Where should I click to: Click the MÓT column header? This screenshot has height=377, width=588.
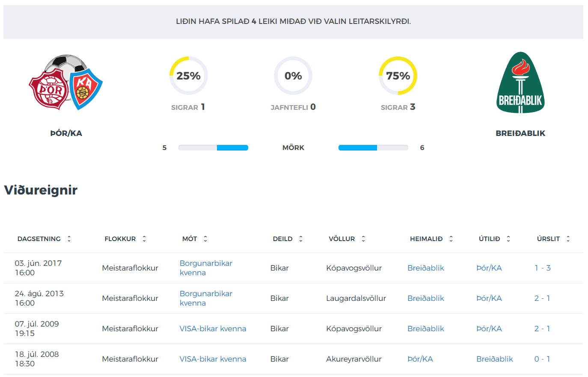point(190,239)
